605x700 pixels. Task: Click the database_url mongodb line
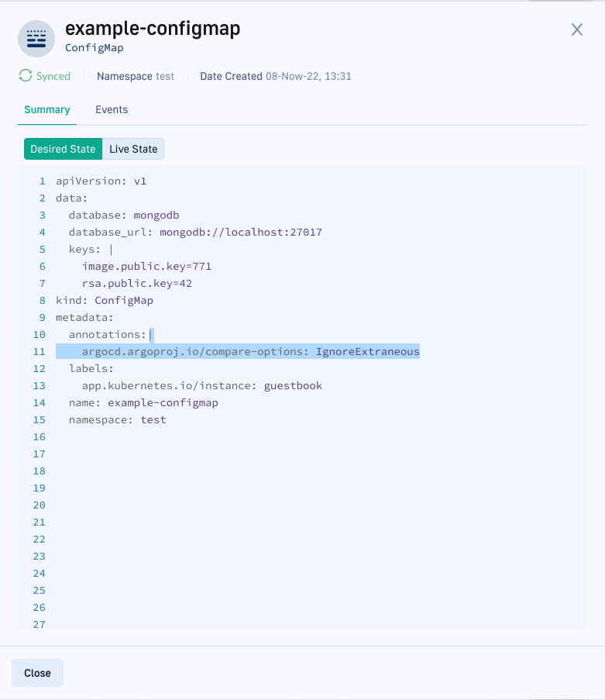(x=194, y=232)
